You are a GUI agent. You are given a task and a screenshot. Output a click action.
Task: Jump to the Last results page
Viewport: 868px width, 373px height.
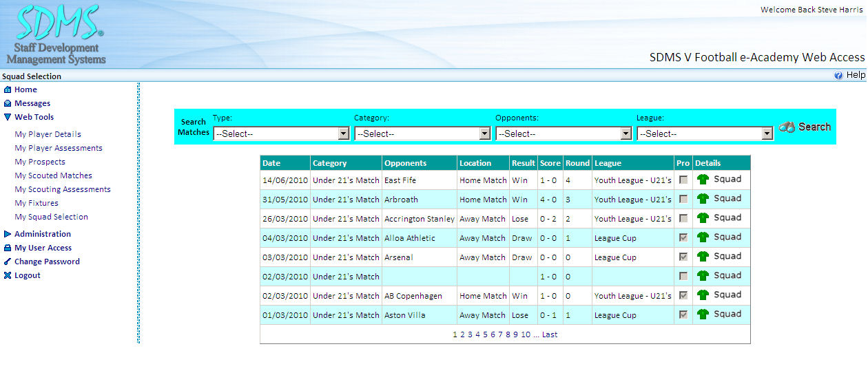[x=550, y=334]
